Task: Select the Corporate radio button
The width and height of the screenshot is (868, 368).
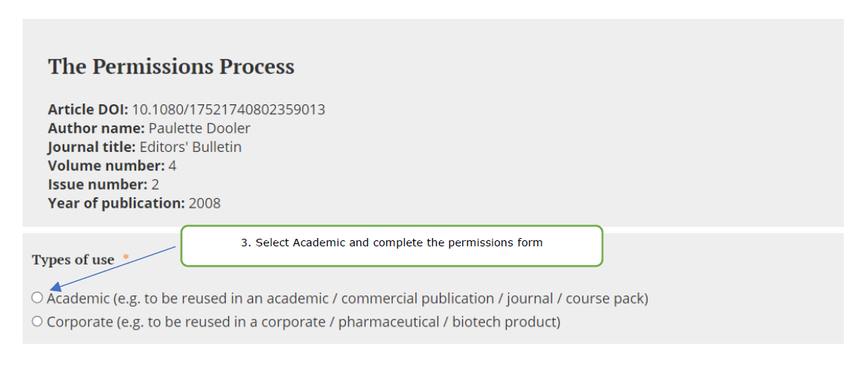Action: pos(37,321)
